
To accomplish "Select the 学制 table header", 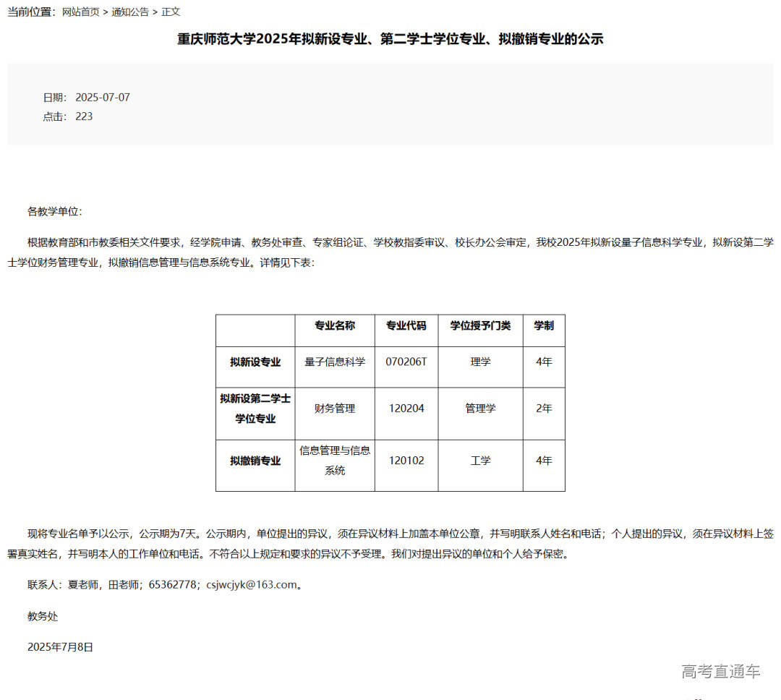I will [543, 326].
